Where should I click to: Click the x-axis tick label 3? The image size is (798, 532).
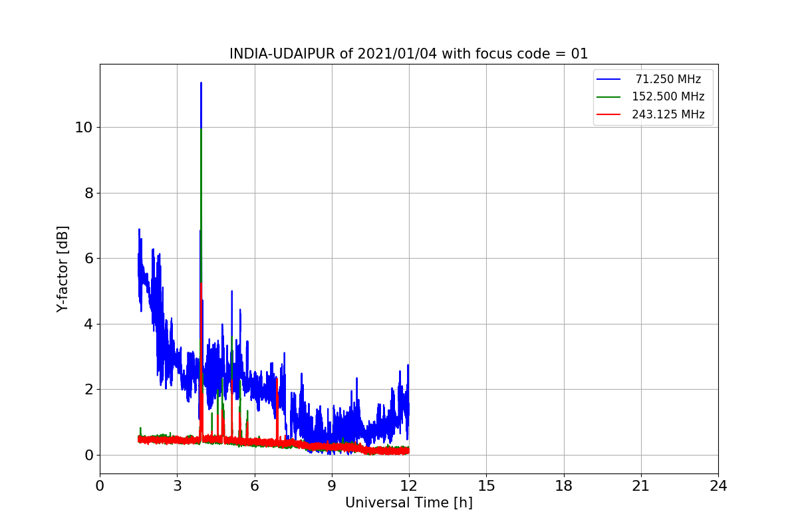(177, 486)
